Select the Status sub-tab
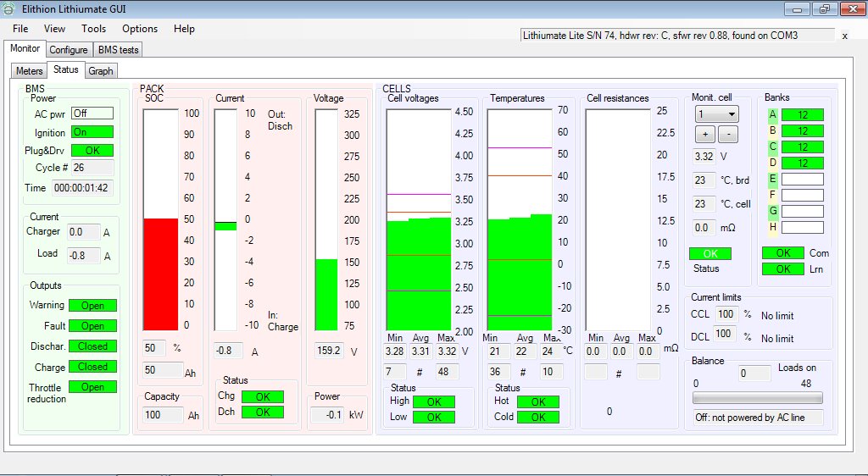The image size is (868, 476). (x=66, y=69)
